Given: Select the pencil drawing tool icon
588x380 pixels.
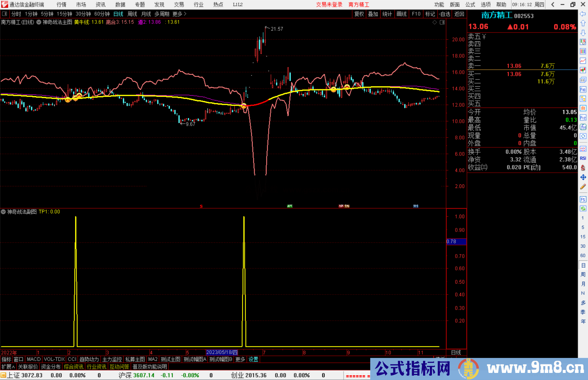Looking at the screenshot, I should click(583, 187).
